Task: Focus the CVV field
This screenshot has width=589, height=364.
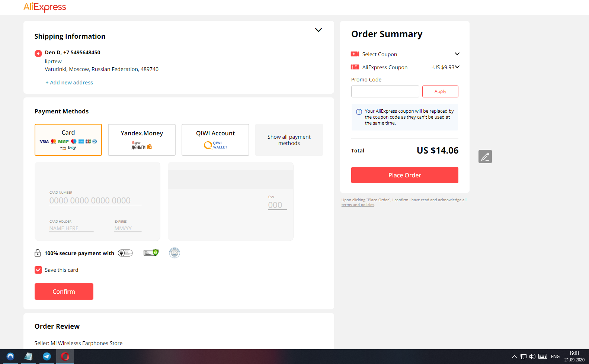Action: 277,205
